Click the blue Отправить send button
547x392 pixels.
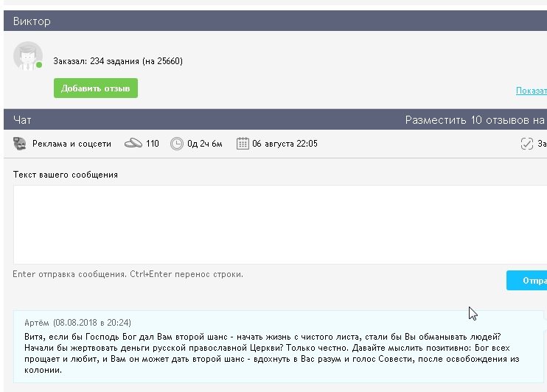[x=527, y=281]
